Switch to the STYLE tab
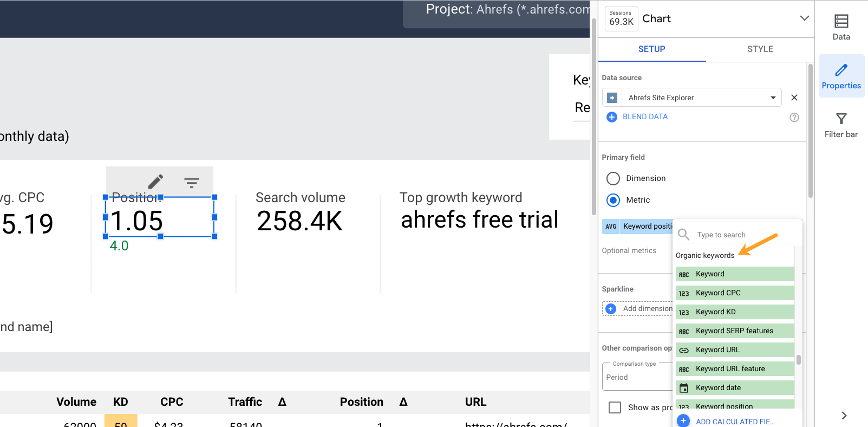The width and height of the screenshot is (868, 427). [760, 49]
